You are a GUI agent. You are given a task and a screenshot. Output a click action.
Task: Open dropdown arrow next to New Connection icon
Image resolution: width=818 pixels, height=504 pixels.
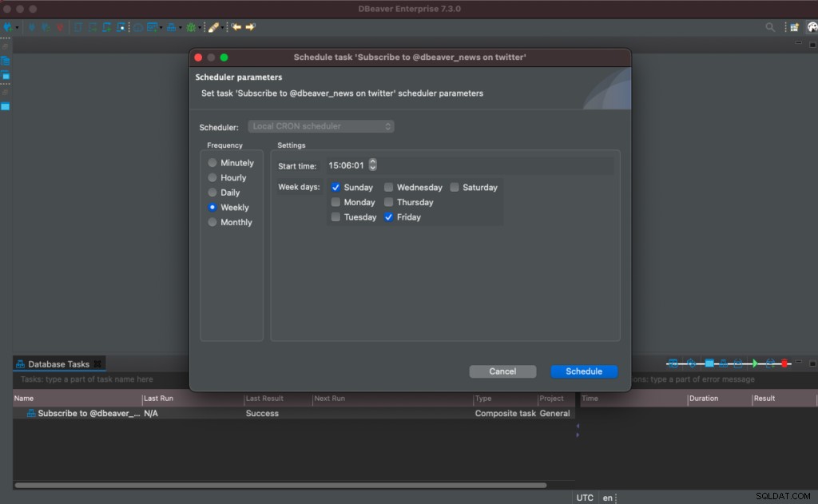coord(18,28)
